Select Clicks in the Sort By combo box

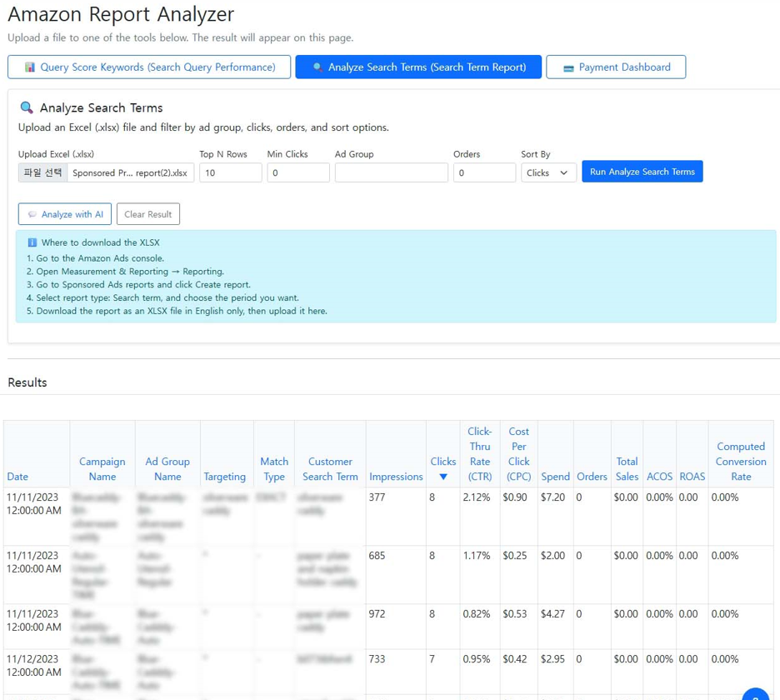click(x=548, y=172)
